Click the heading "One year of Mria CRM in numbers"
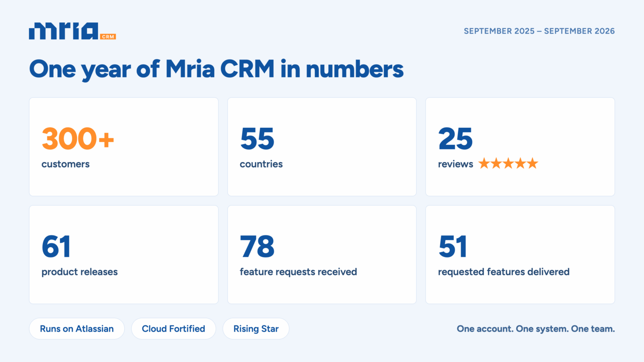The image size is (644, 362). [x=216, y=70]
